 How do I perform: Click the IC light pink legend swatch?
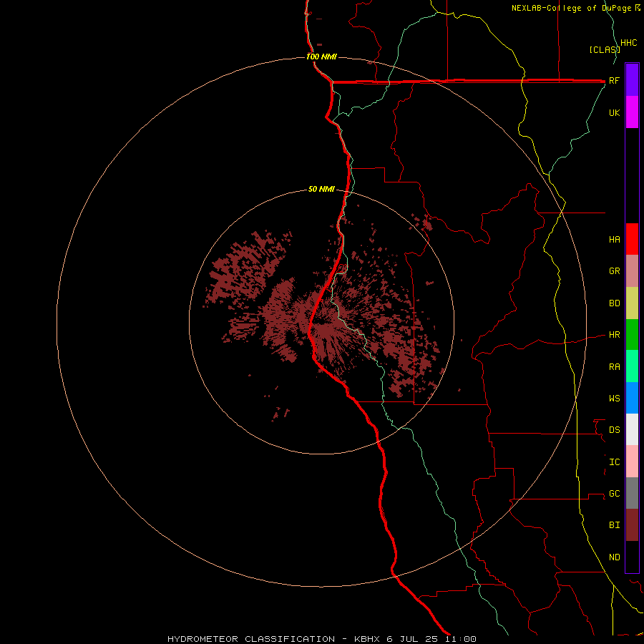632,462
